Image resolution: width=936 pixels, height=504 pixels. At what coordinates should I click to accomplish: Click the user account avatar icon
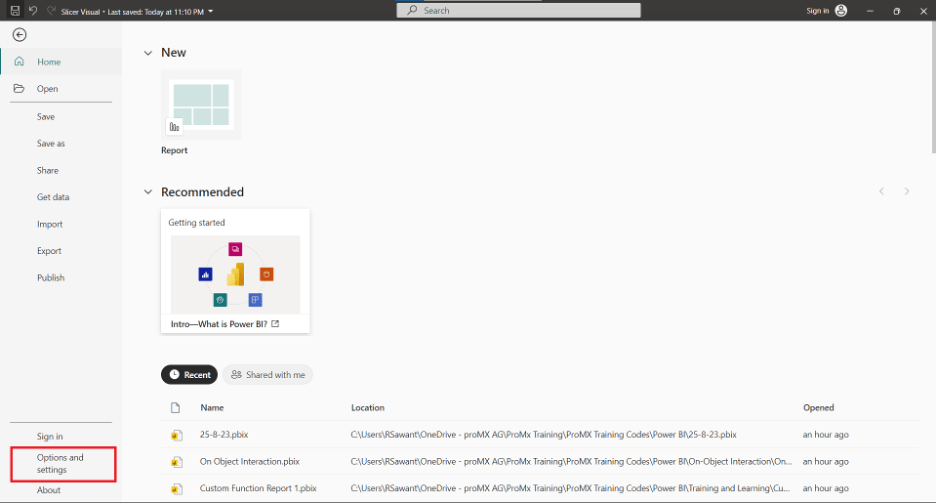point(841,10)
